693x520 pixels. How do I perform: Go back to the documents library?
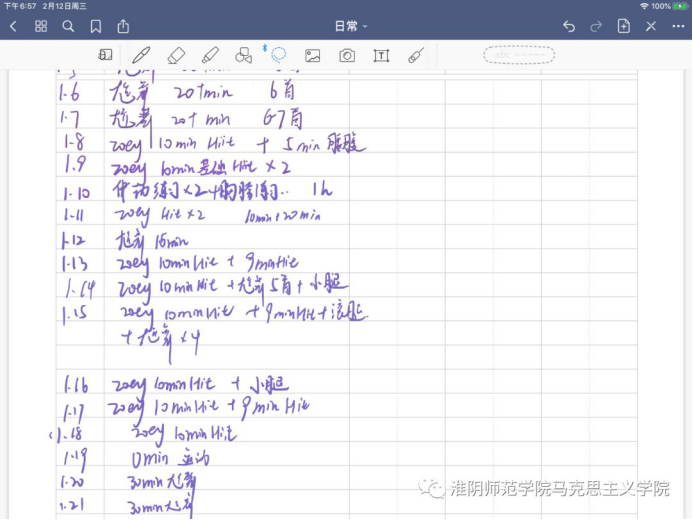(x=13, y=26)
